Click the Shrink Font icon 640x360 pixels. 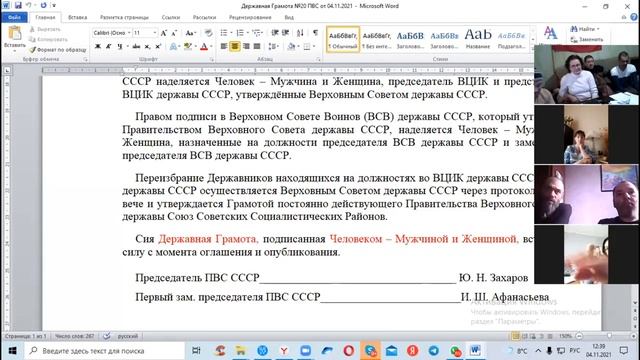click(174, 33)
